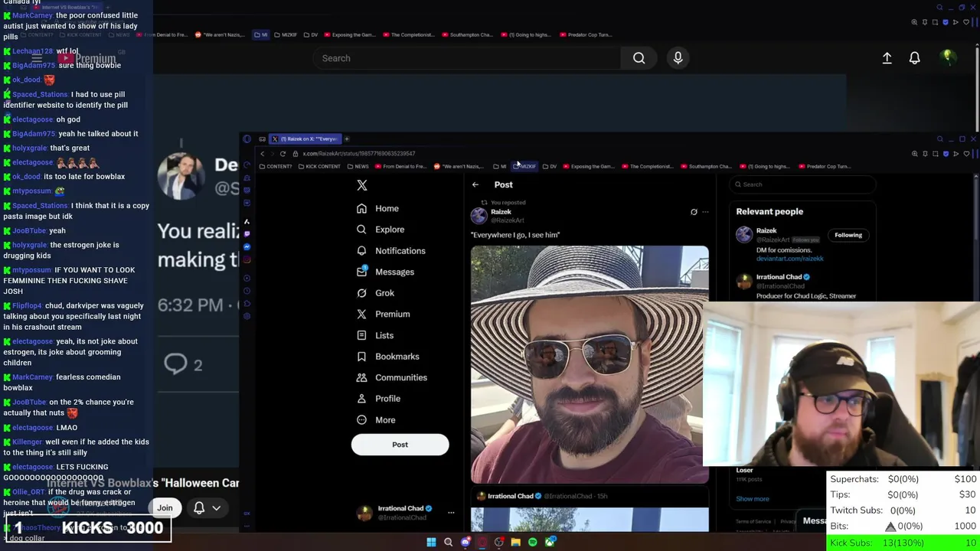Click the Join button under the video
This screenshot has height=551, width=980.
[165, 507]
